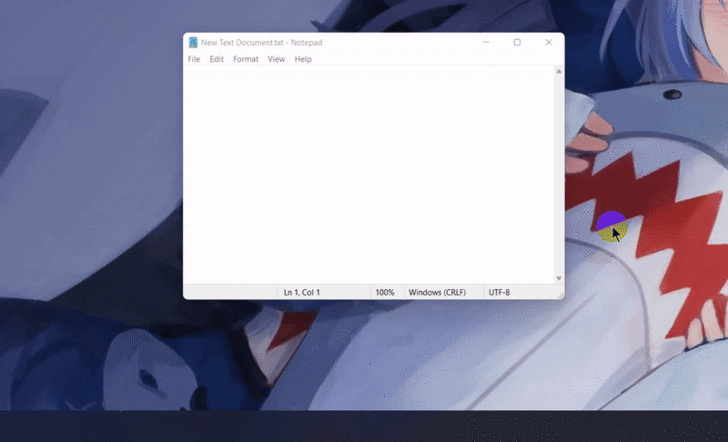Click the "Ln 1, Col 1" status bar entry
Viewport: 728px width, 442px height.
pos(302,292)
